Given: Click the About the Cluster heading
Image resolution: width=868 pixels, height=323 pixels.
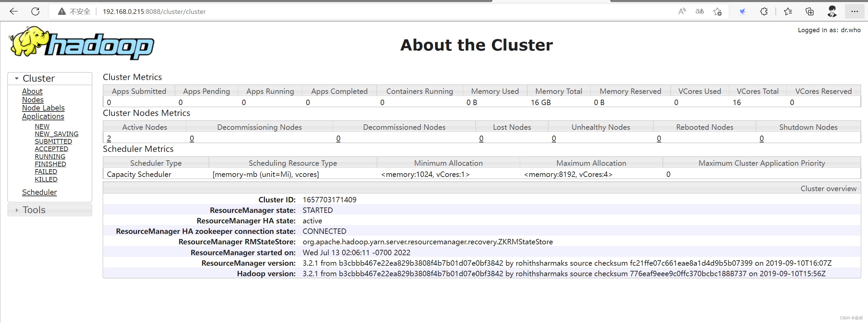Looking at the screenshot, I should point(476,45).
